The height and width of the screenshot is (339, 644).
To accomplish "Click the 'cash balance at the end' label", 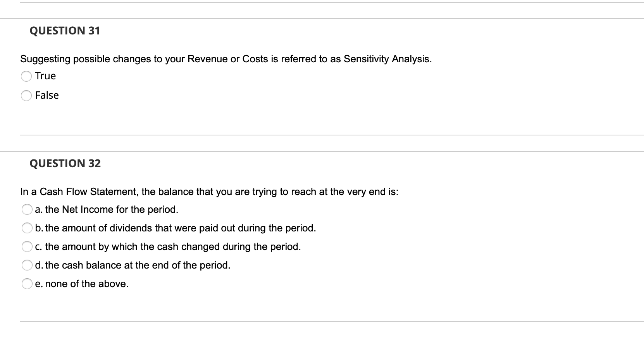I will 133,265.
